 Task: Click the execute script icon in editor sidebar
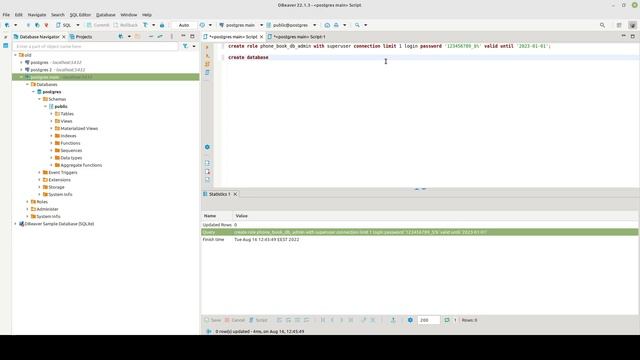pyautogui.click(x=207, y=64)
